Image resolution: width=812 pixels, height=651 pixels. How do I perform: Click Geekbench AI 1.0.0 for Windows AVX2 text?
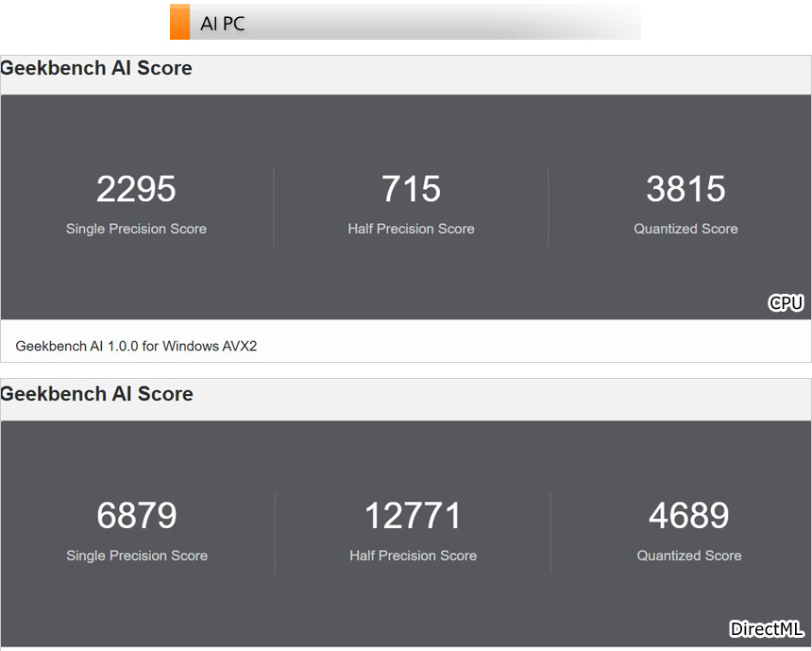pos(136,346)
